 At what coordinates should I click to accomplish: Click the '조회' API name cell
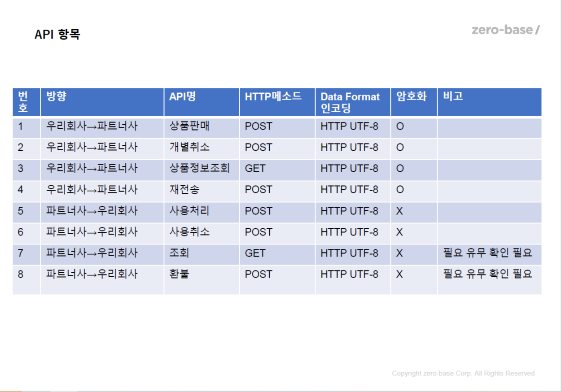(x=202, y=254)
